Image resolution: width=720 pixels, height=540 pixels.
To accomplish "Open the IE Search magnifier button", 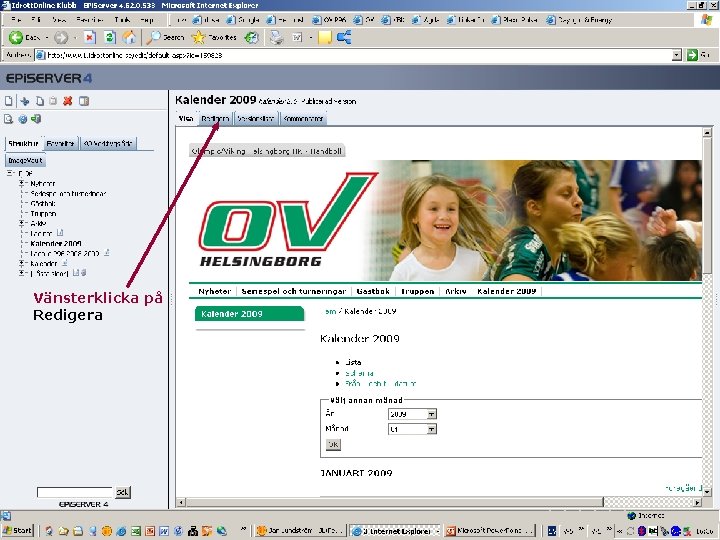I will click(165, 37).
